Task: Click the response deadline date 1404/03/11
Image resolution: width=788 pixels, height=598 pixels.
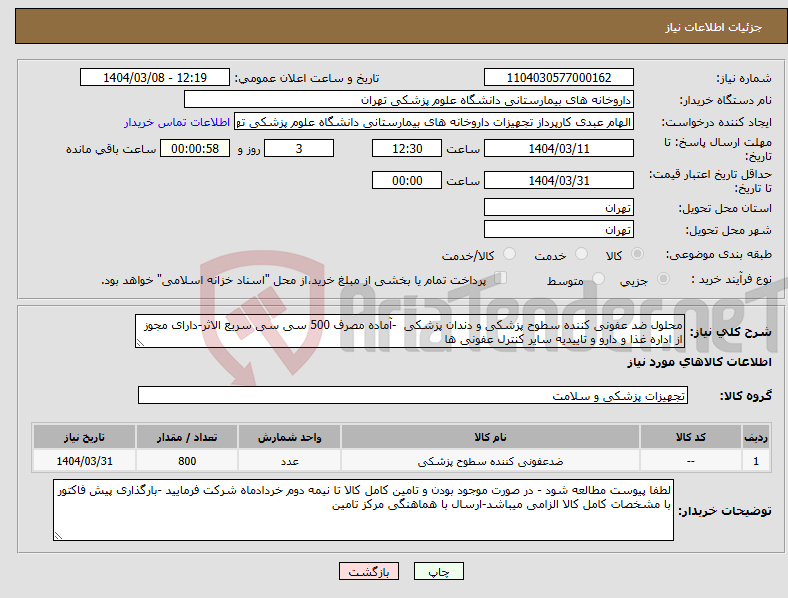Action: (x=558, y=148)
